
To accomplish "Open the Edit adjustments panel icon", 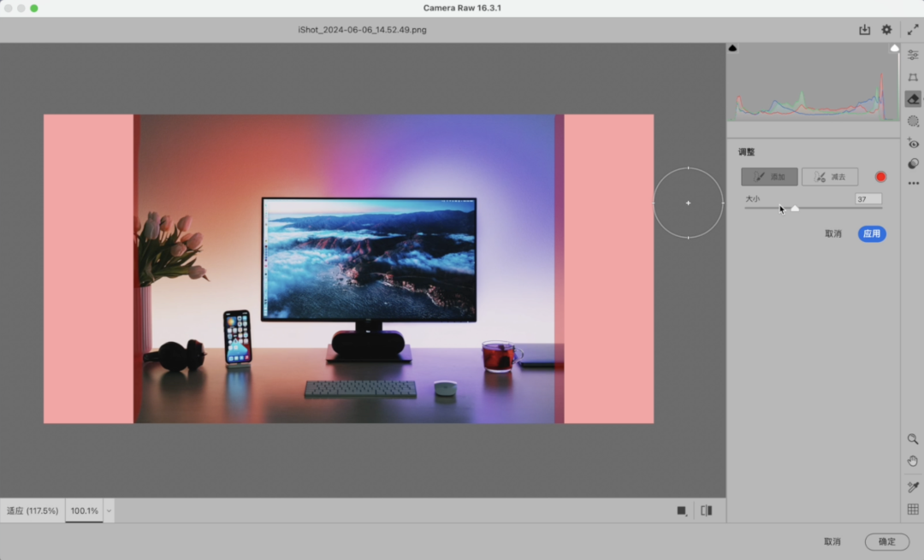I will [x=913, y=55].
